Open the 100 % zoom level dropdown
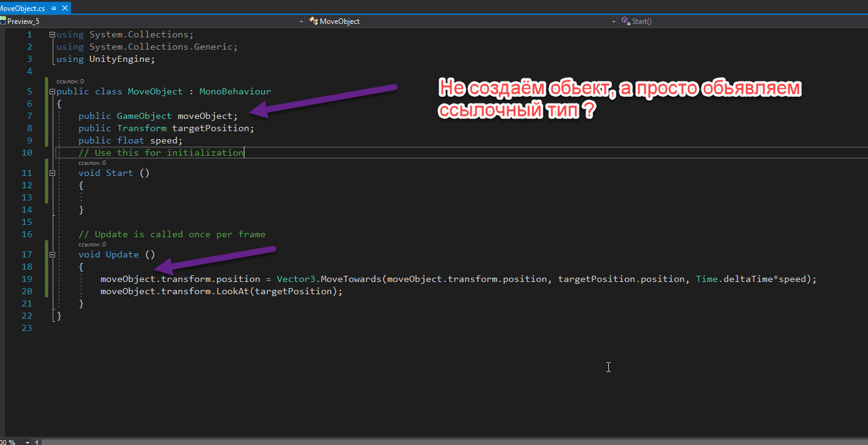The height and width of the screenshot is (445, 868). click(28, 441)
